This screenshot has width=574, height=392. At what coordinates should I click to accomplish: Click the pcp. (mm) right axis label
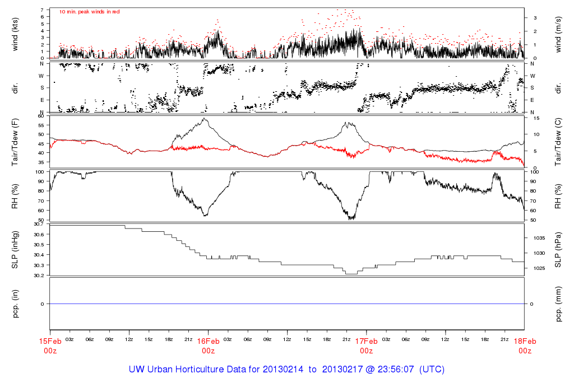point(558,304)
